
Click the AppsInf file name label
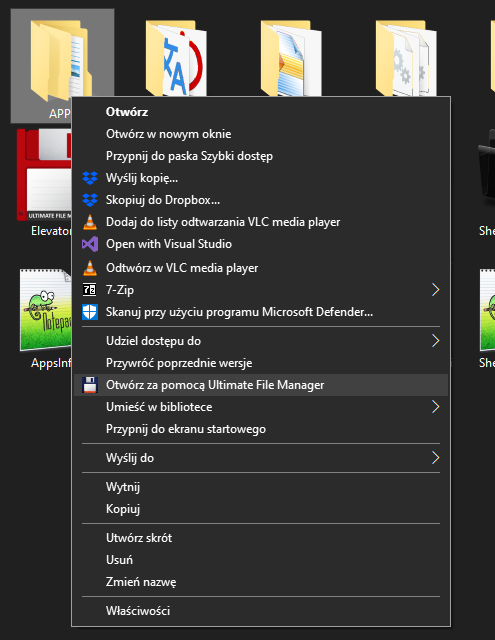point(51,363)
